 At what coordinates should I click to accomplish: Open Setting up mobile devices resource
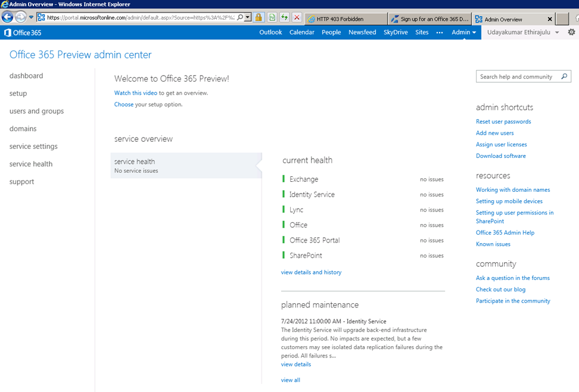click(x=509, y=201)
